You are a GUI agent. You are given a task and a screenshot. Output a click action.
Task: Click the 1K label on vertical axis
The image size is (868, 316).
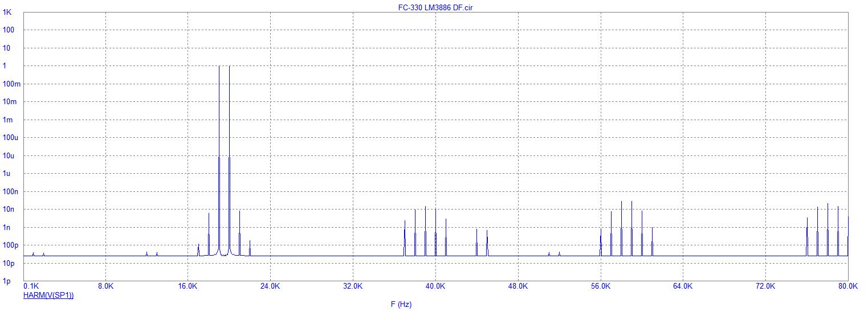pos(7,12)
